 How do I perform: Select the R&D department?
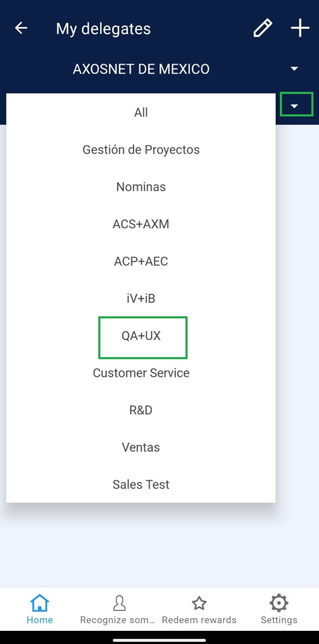[141, 410]
